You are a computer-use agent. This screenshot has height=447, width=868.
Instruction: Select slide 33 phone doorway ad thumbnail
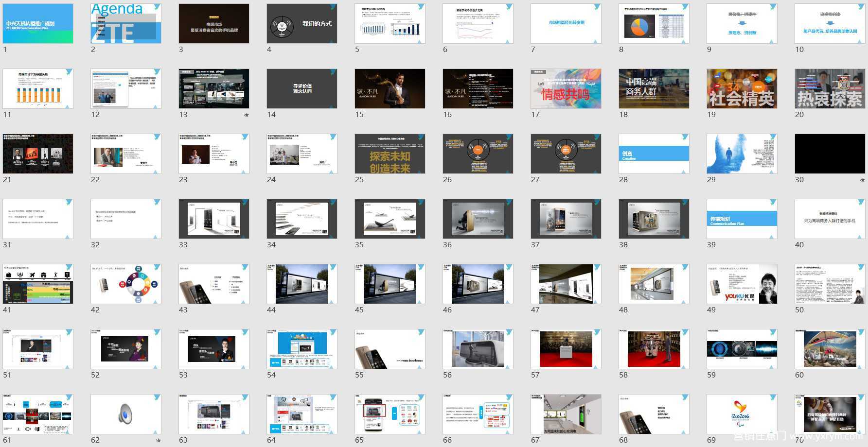tap(214, 219)
